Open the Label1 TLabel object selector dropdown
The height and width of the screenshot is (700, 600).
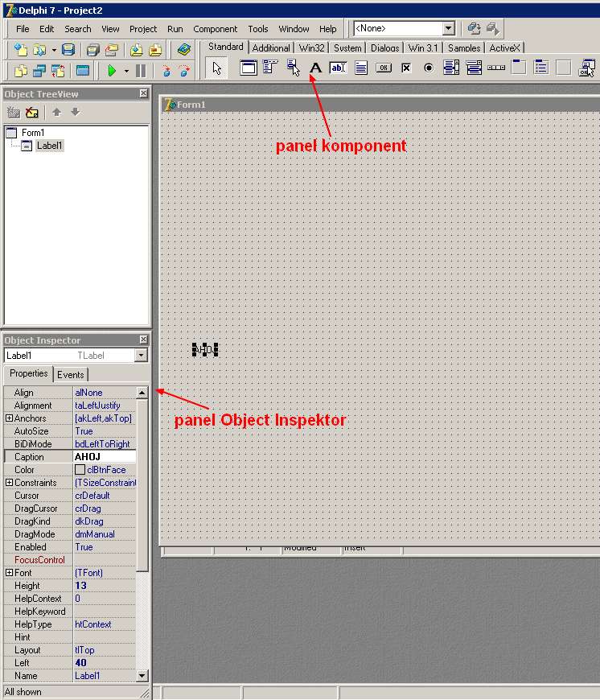(141, 356)
